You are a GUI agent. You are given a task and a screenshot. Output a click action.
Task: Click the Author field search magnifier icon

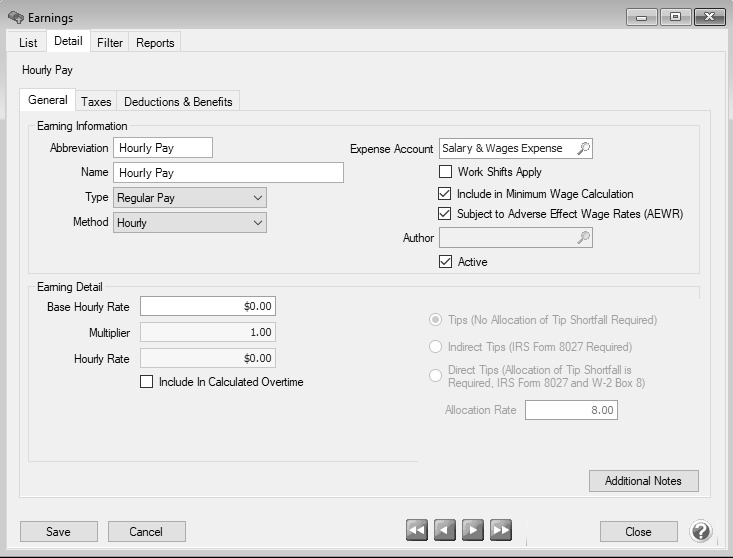click(584, 238)
